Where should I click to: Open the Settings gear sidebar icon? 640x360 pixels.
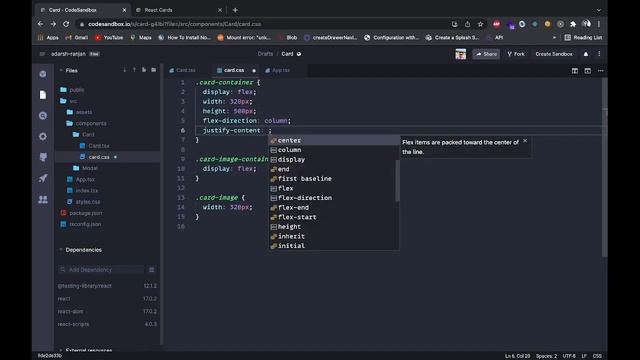[43, 136]
